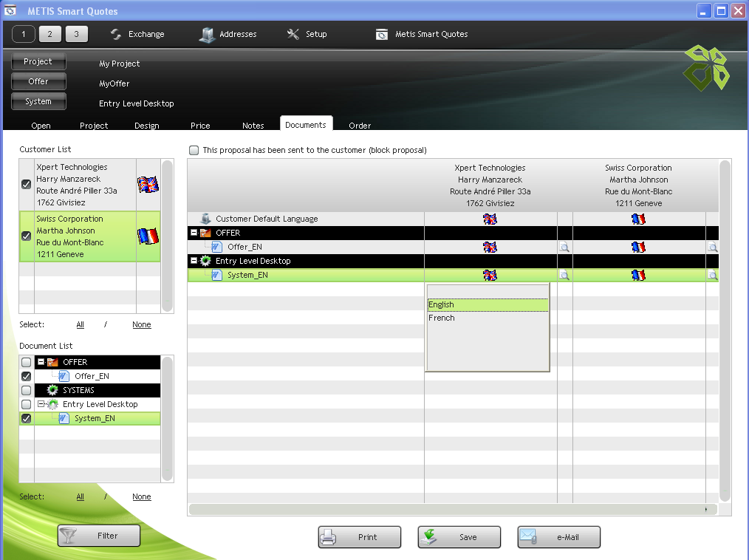Click the Exchange arrows icon

[115, 35]
